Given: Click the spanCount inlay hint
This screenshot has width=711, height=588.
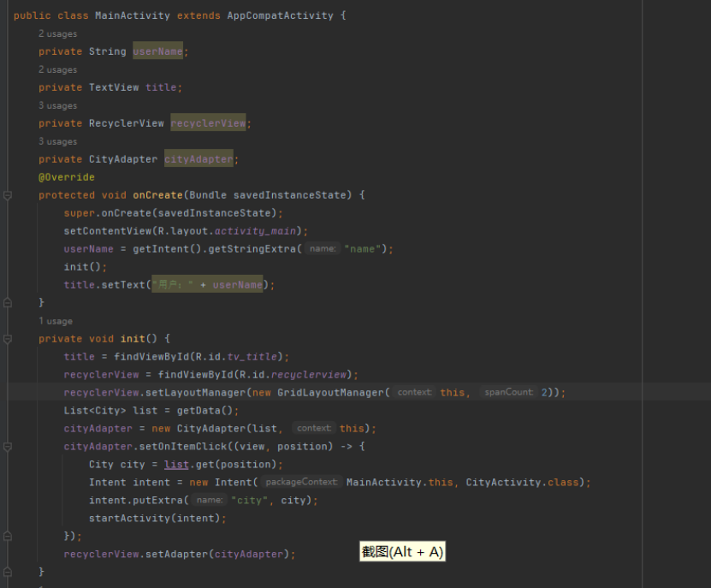Looking at the screenshot, I should 508,392.
